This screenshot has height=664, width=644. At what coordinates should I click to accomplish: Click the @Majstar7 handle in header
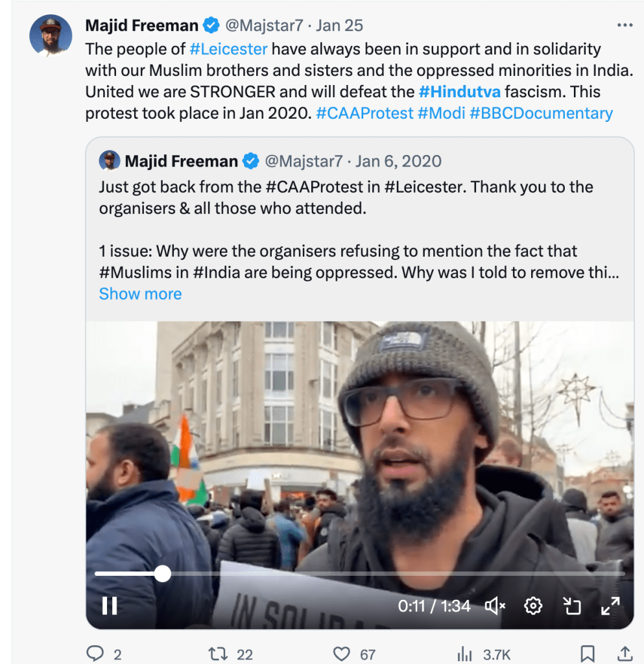[x=266, y=25]
